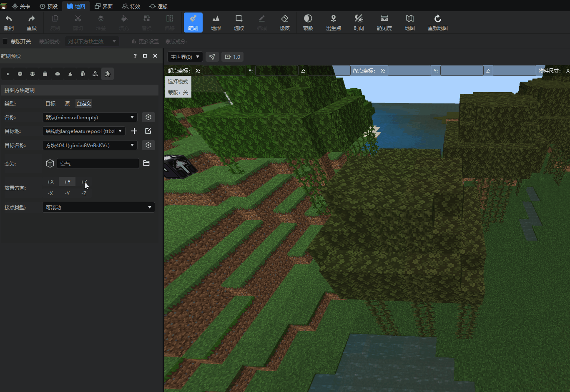Choose placement direction +Y

[67, 182]
